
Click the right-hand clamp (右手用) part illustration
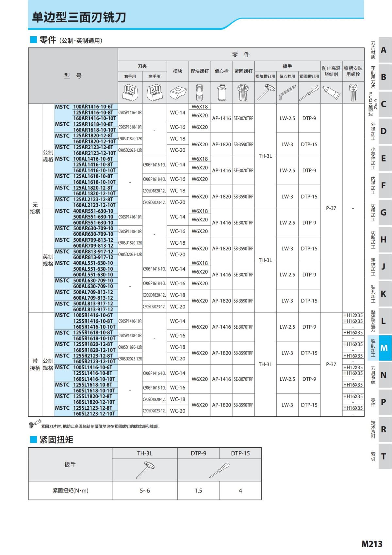pyautogui.click(x=130, y=93)
